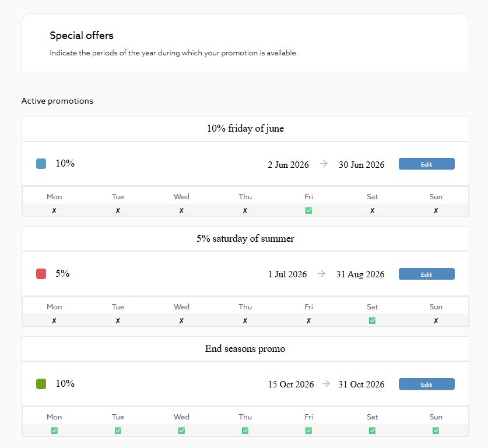Click the title End seasons promo
The width and height of the screenshot is (488, 448).
click(x=245, y=348)
